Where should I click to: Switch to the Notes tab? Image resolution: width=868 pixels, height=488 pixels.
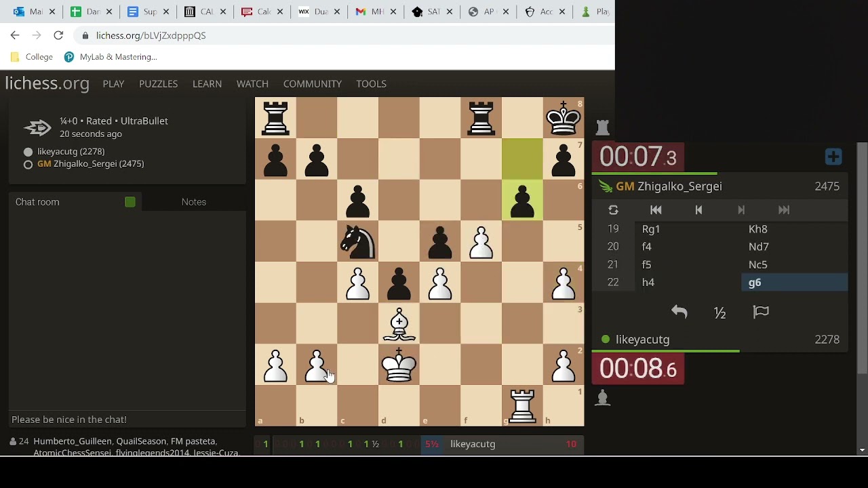194,202
